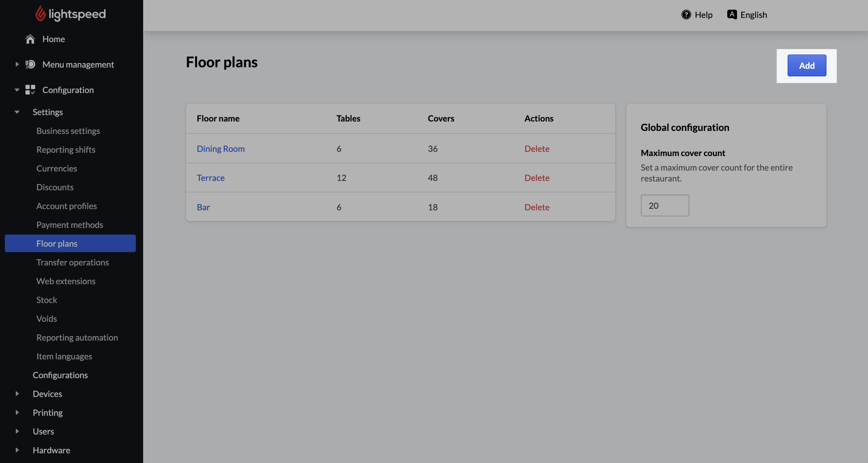This screenshot has width=868, height=463.
Task: Collapse the Configuration section arrow
Action: (17, 90)
